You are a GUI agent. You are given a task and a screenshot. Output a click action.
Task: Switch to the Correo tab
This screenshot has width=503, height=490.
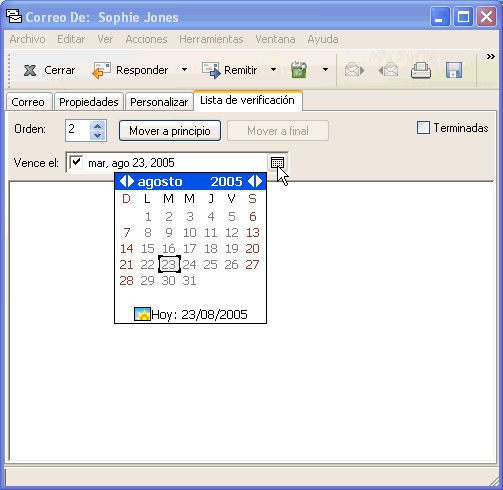pyautogui.click(x=28, y=102)
